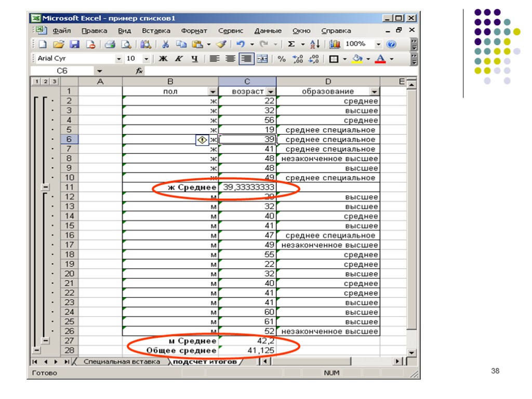Click the Sort ascending icon
This screenshot has height=399, width=532.
click(x=315, y=44)
